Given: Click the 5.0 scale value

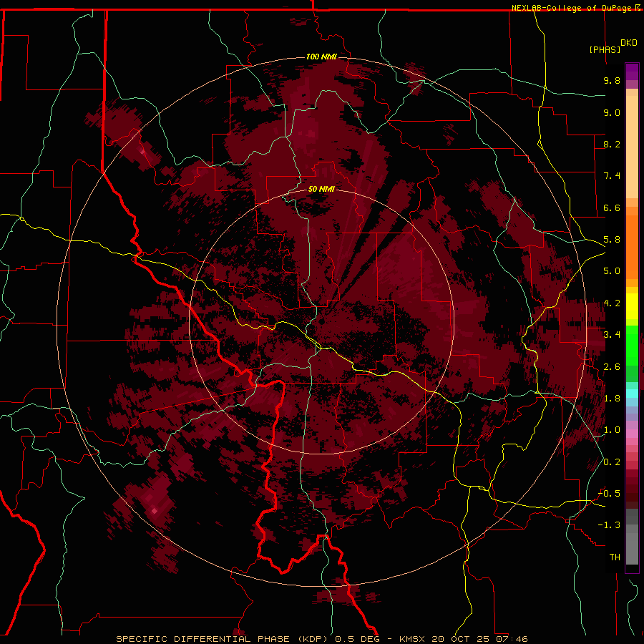Looking at the screenshot, I should pos(612,271).
